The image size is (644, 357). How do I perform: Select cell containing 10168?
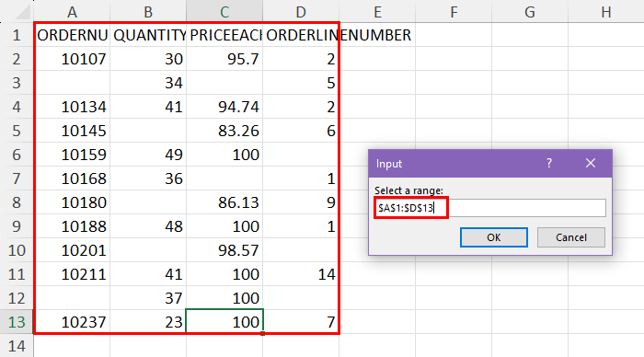click(72, 178)
